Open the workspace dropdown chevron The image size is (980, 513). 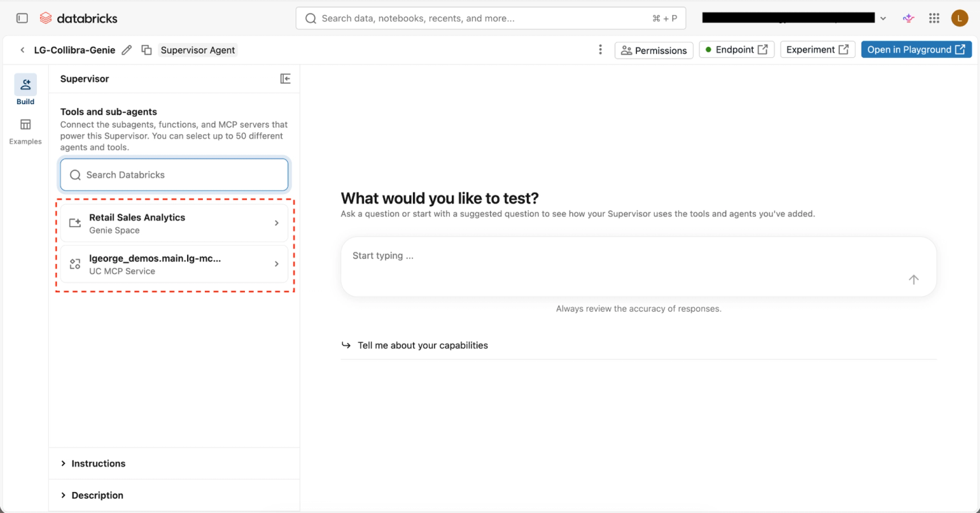point(883,18)
